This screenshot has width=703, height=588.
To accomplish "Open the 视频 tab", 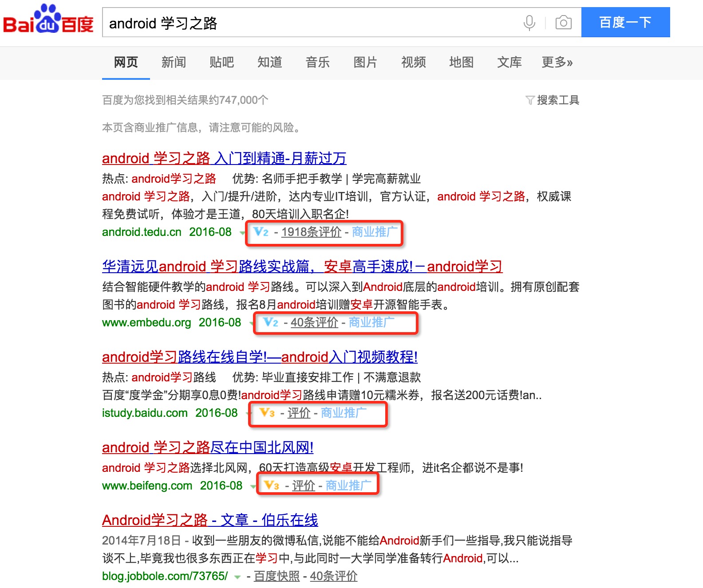I will coord(414,63).
